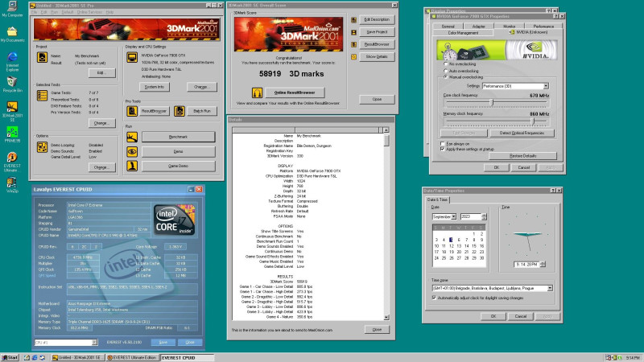Click the Benchmark run icon
The width and height of the screenshot is (644, 362).
pos(132,137)
